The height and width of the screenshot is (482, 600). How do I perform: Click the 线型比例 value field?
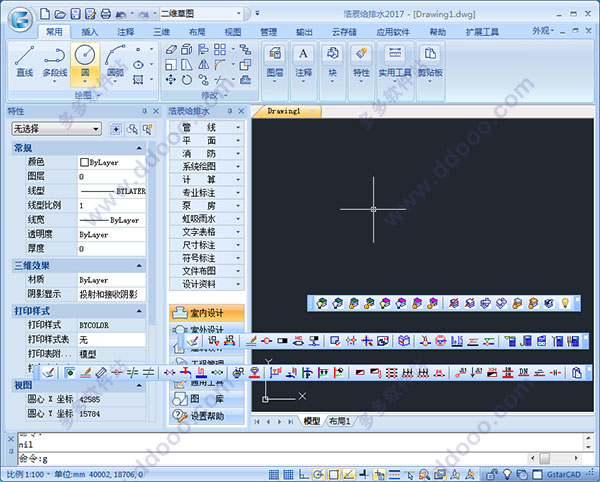coord(112,205)
